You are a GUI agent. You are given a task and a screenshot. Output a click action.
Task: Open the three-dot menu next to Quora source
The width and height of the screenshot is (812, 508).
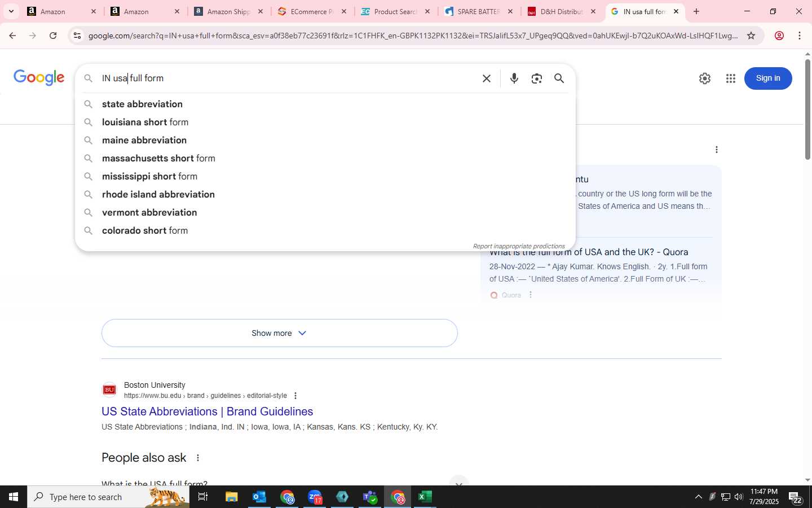point(531,295)
